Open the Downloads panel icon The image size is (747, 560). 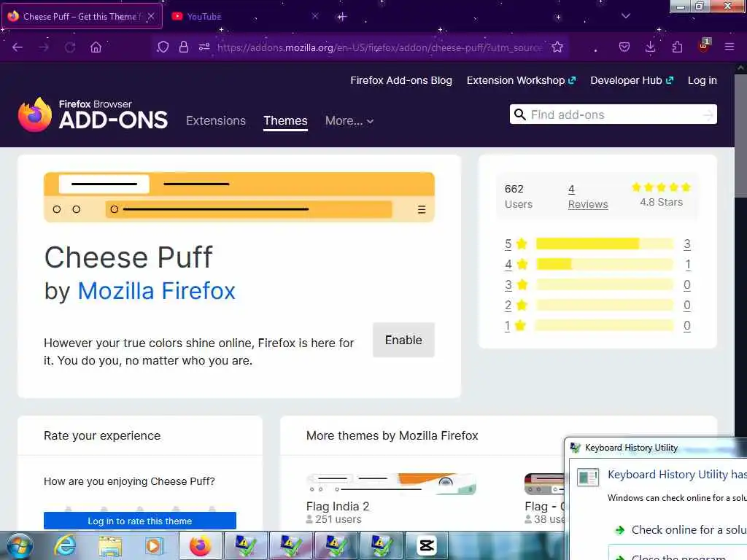[x=650, y=47]
